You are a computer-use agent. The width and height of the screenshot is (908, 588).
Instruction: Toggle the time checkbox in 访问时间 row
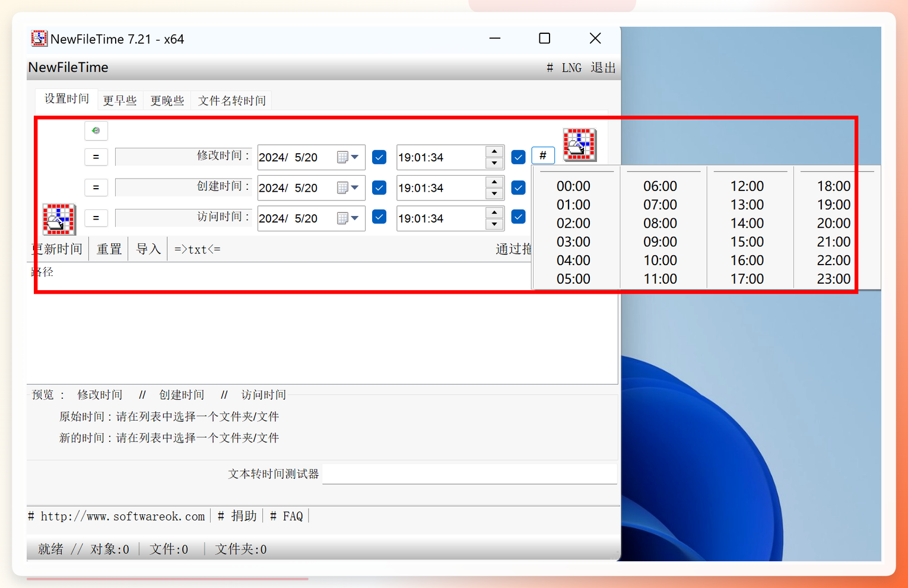(518, 217)
